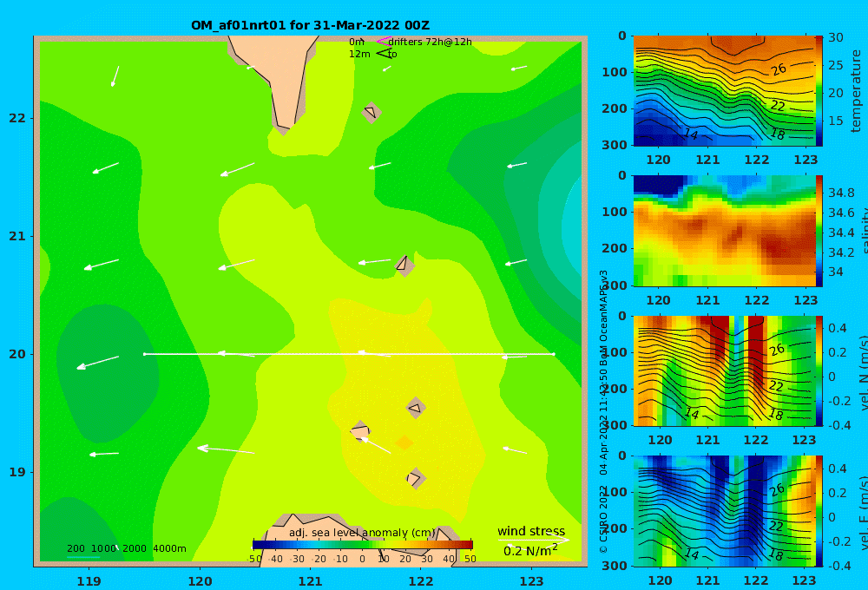Open the temperature cross-section panel
The height and width of the screenshot is (590, 868).
point(724,91)
